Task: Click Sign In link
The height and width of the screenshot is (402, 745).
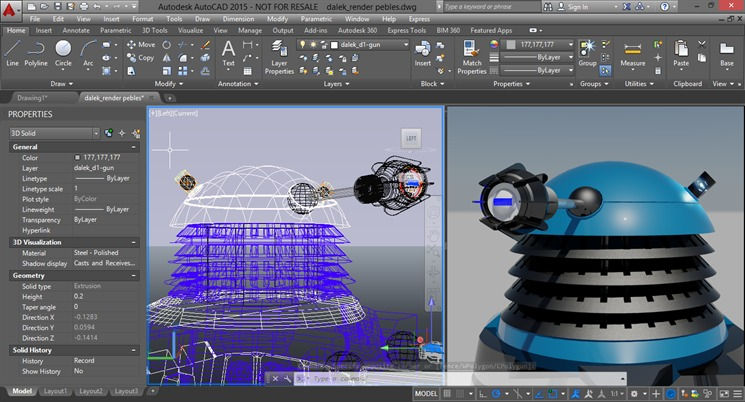Action: pos(577,7)
